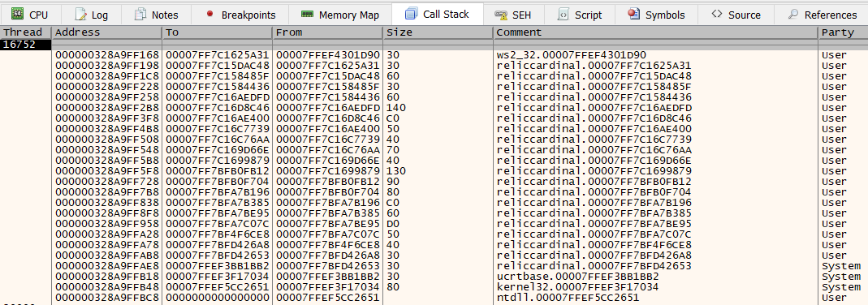Image resolution: width=868 pixels, height=305 pixels.
Task: Switch to the Symbols tab
Action: 657,15
